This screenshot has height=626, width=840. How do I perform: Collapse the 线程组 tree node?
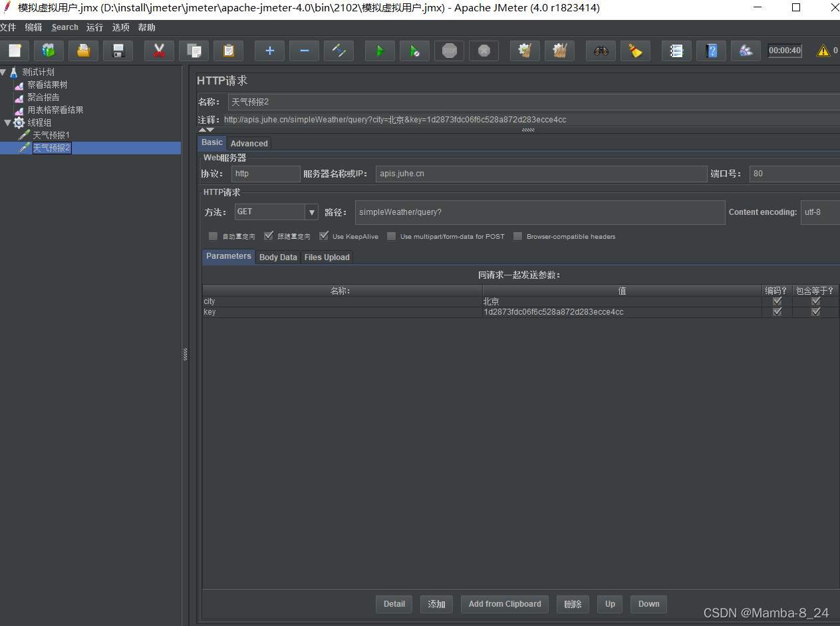pos(7,122)
